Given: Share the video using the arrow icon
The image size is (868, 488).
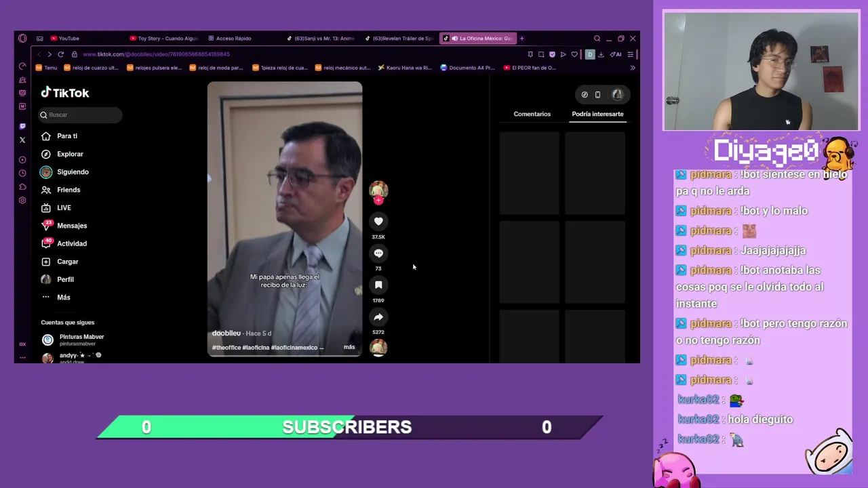Looking at the screenshot, I should coord(378,317).
